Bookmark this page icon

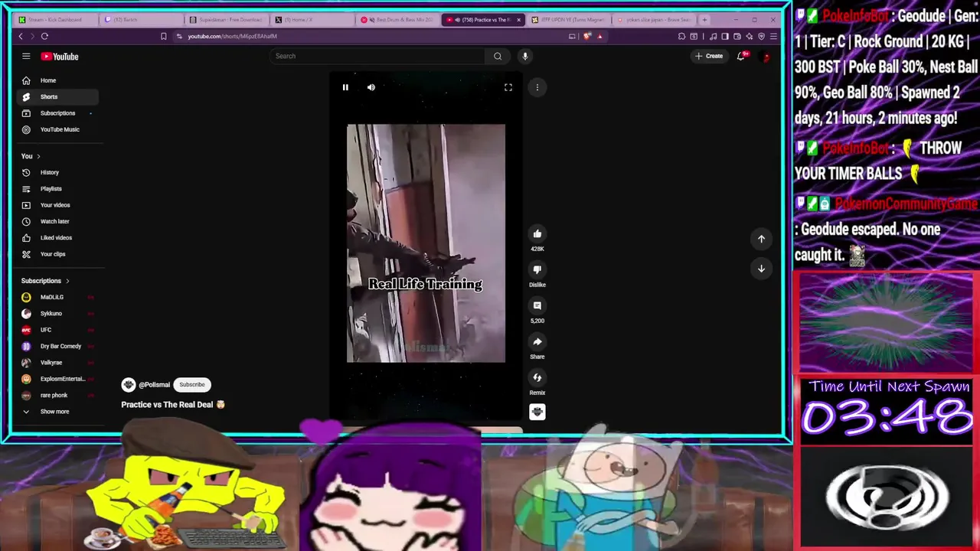[x=163, y=36]
